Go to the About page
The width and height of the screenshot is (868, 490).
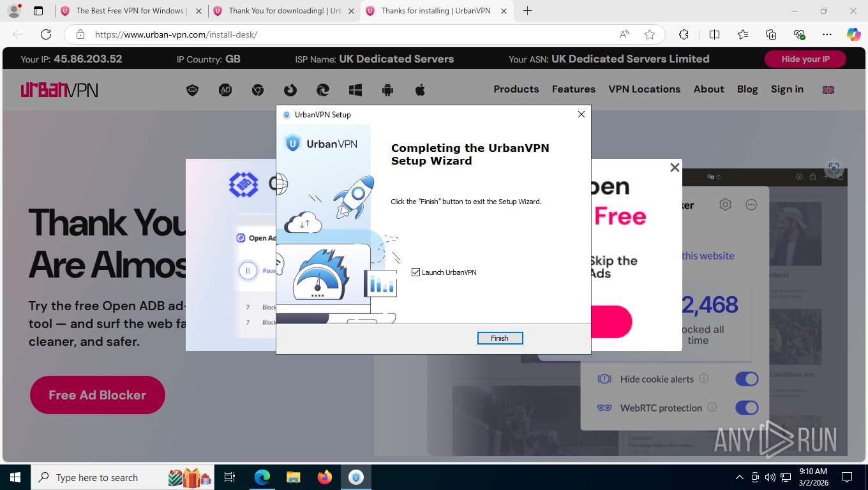pos(708,89)
